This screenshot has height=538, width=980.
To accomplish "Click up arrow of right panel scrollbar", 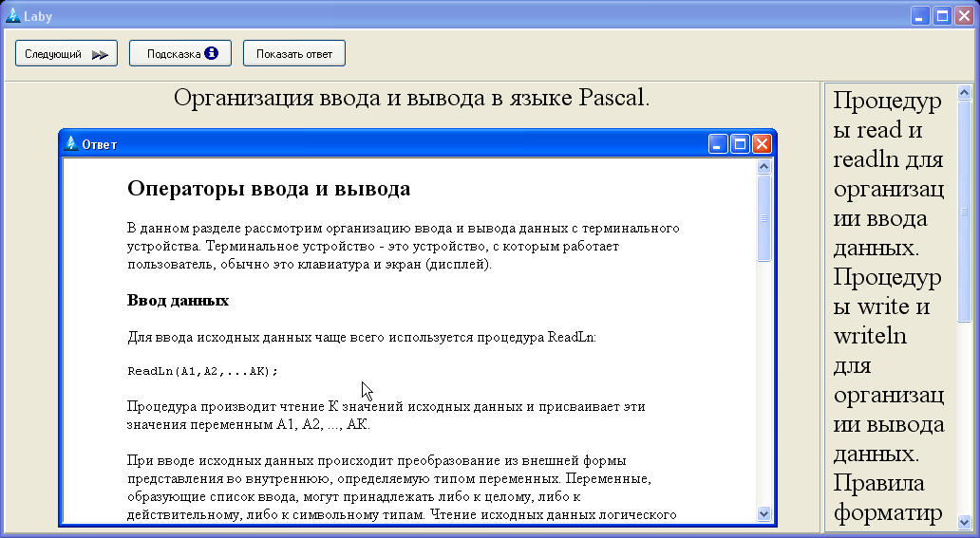I will coord(965,92).
